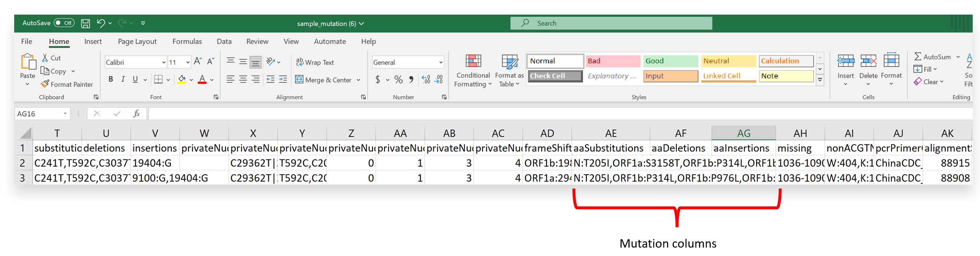Click the Save icon in title bar

coord(86,24)
